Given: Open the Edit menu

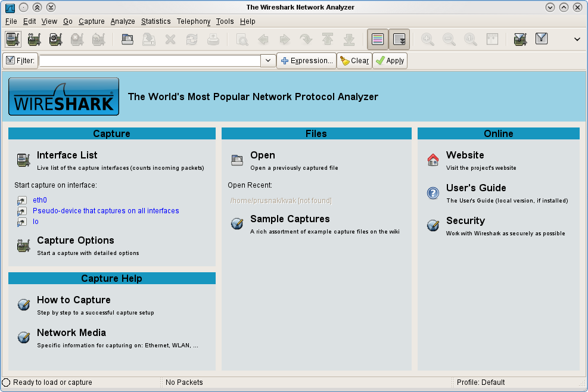Looking at the screenshot, I should click(30, 21).
